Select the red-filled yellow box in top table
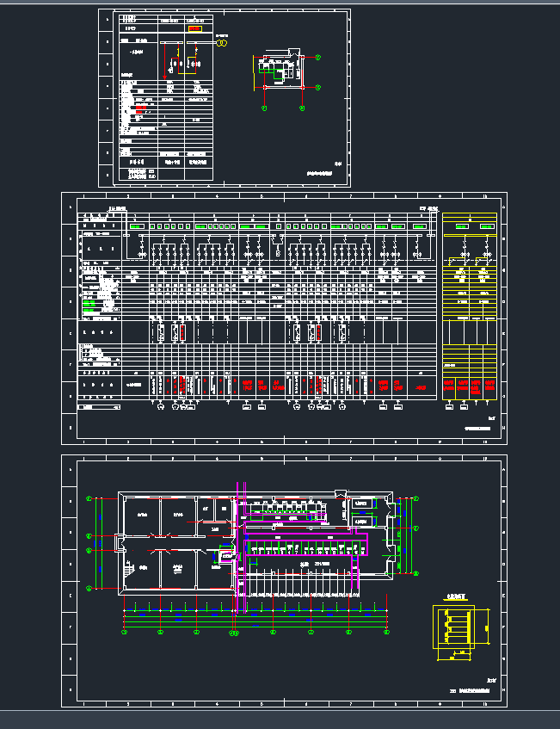The image size is (560, 729). 195,28
